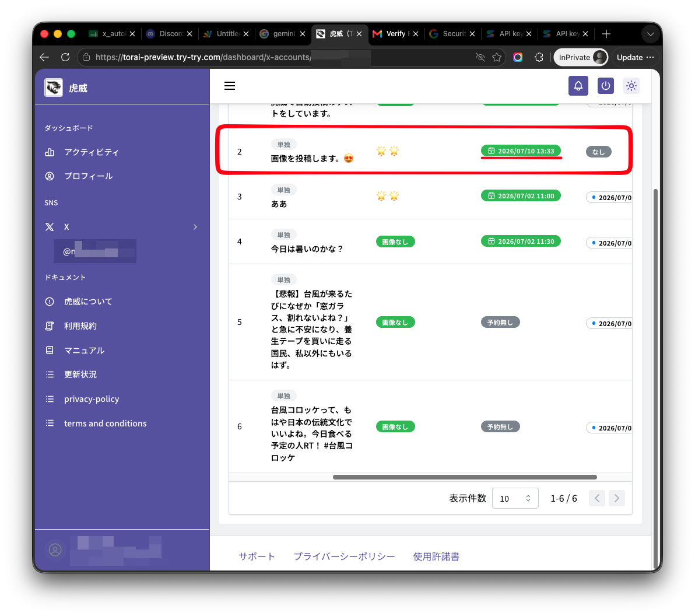Screen dimensions: 695x616
Task: Click the 単独 tag in row 5
Action: [x=284, y=280]
